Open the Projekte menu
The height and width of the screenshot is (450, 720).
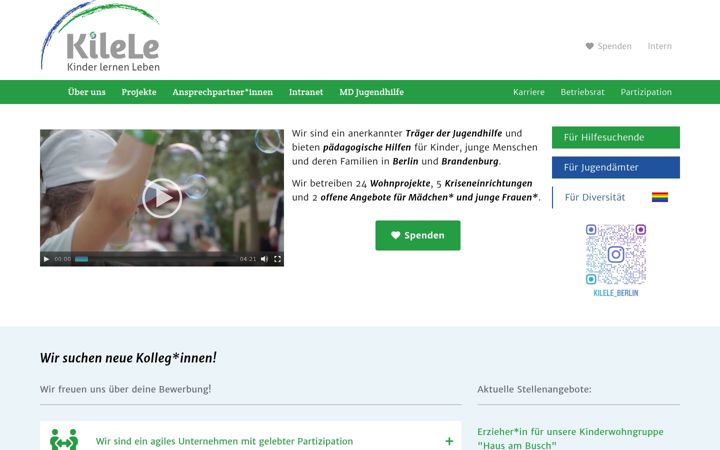point(139,92)
